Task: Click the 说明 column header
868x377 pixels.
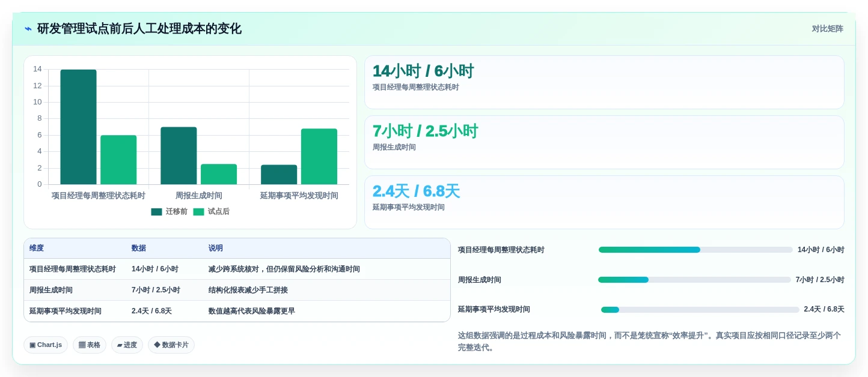Action: [x=216, y=248]
